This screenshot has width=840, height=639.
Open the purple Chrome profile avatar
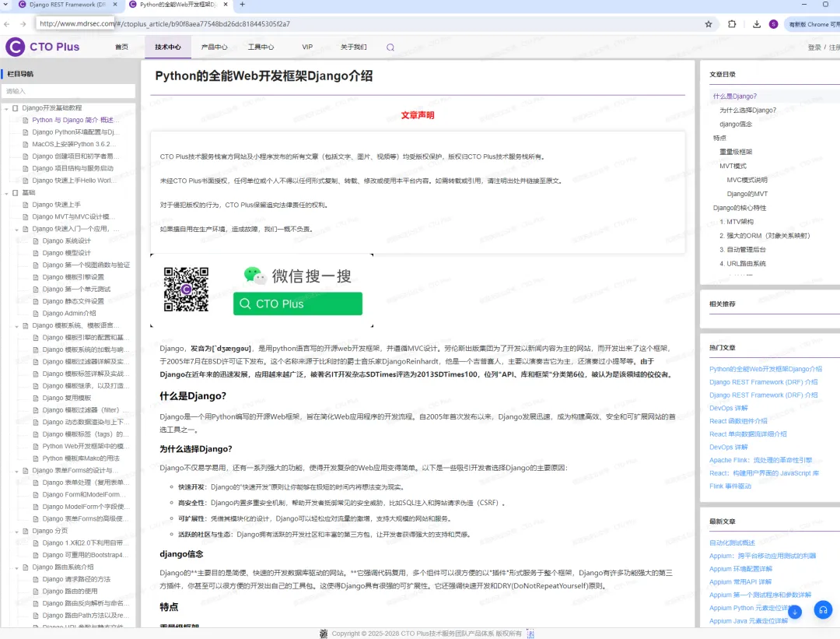tap(774, 24)
